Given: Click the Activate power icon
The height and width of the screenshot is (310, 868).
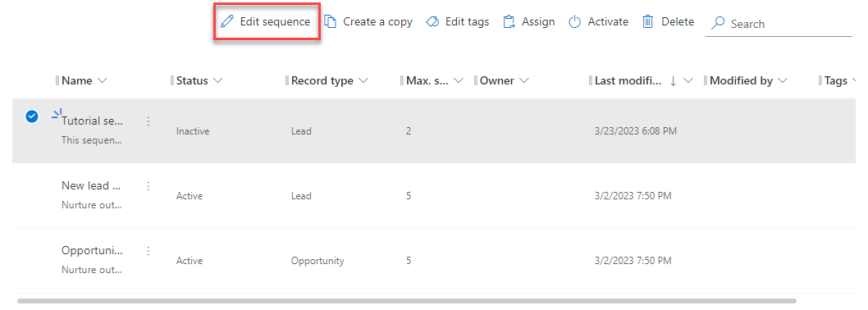Looking at the screenshot, I should (x=575, y=21).
